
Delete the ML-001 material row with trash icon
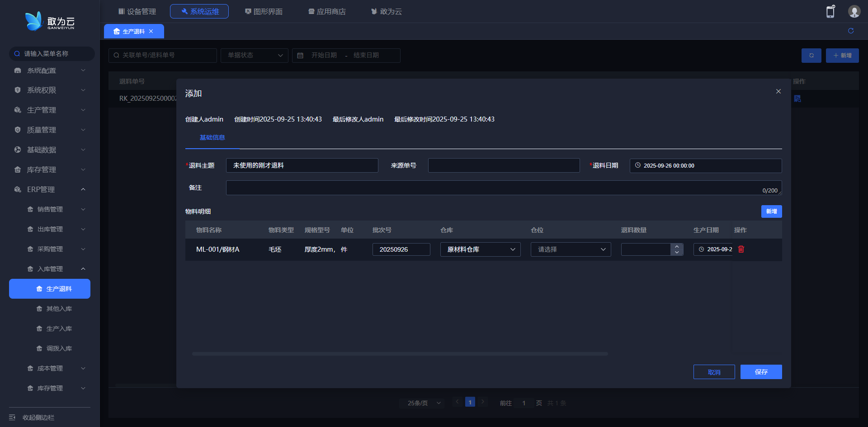tap(741, 249)
